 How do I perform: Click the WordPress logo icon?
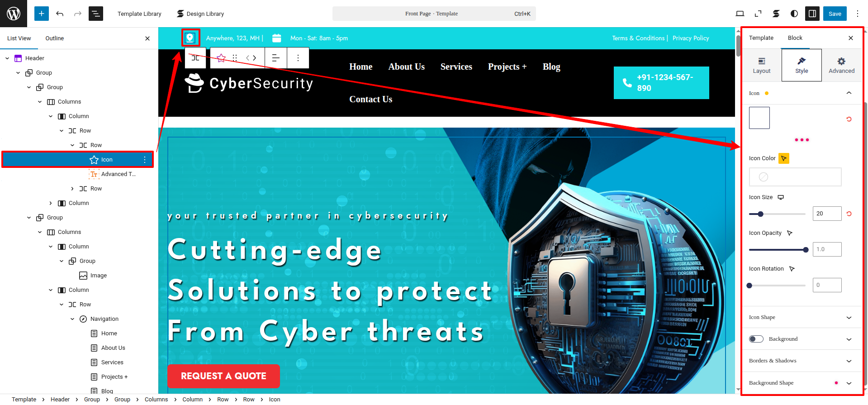coord(14,14)
